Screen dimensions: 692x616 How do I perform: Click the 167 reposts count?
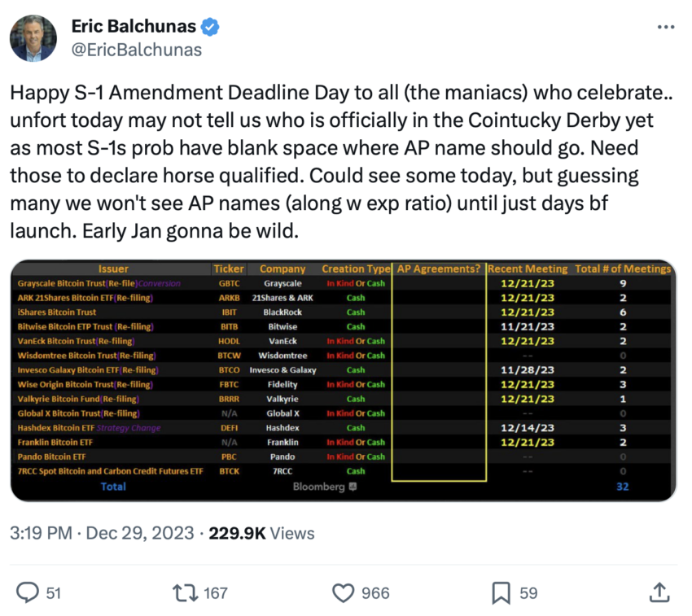[x=216, y=593]
